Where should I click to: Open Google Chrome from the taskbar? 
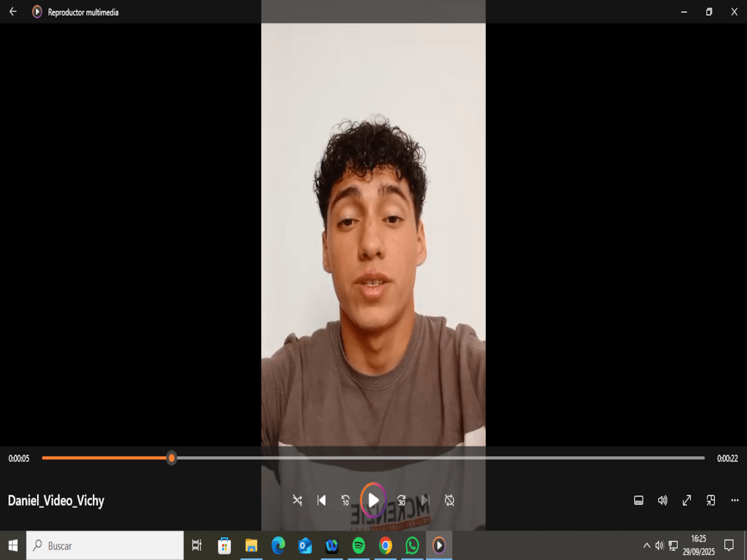point(385,545)
